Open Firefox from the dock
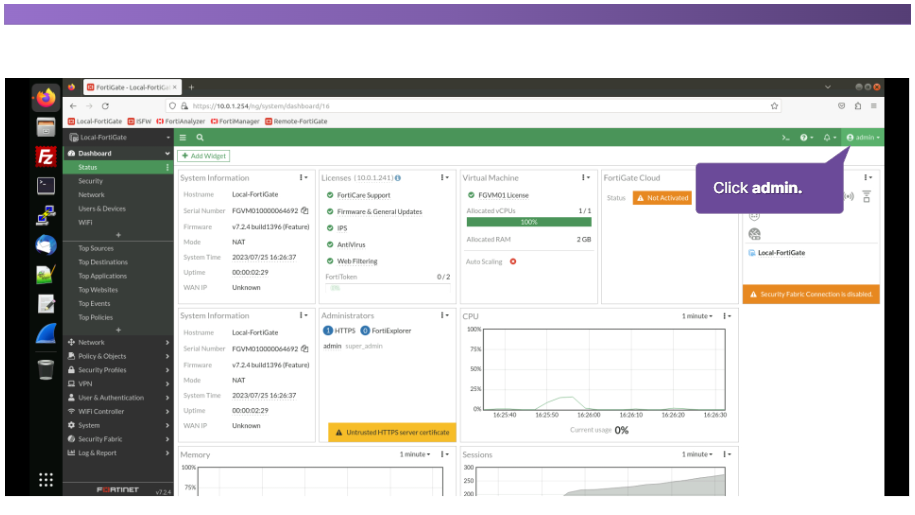The width and height of the screenshot is (915, 515). click(x=46, y=97)
